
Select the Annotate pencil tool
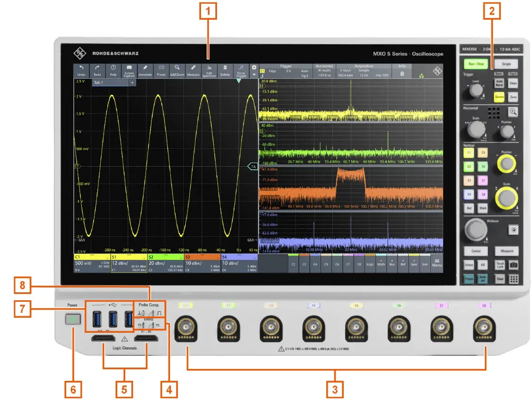coord(145,71)
